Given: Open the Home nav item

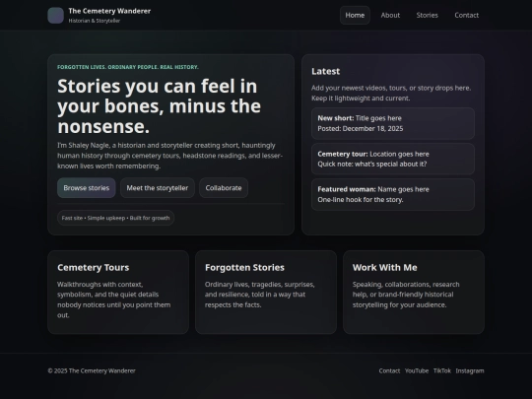Looking at the screenshot, I should 355,15.
